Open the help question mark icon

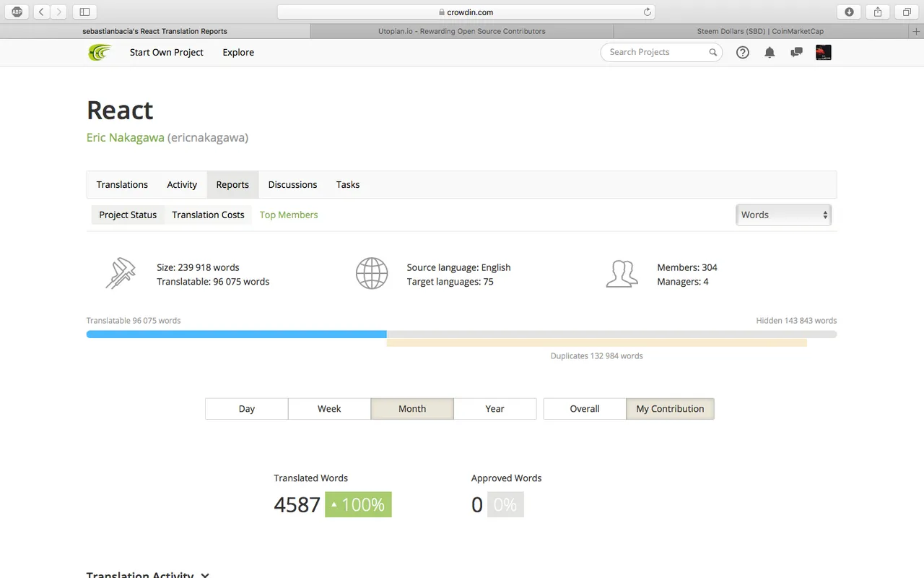(x=743, y=52)
